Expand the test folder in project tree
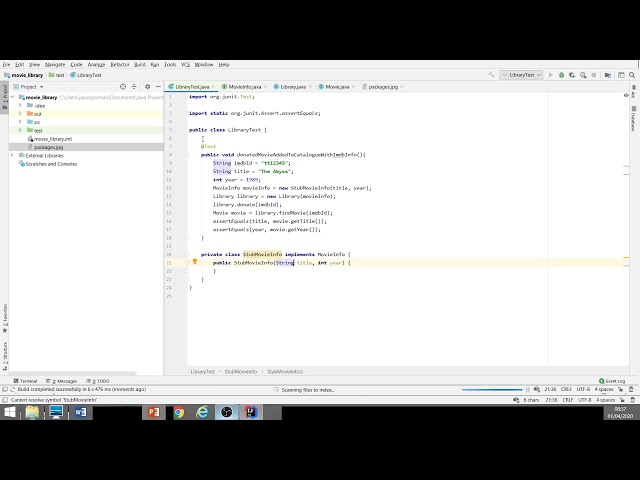Screen dimensions: 640x480 click(x=20, y=130)
